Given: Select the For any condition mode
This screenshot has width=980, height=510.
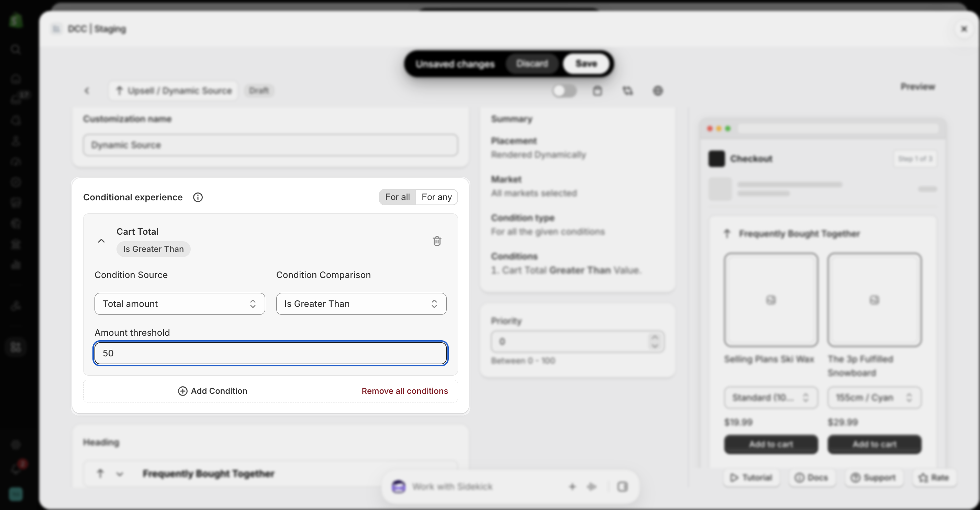Looking at the screenshot, I should coord(436,197).
